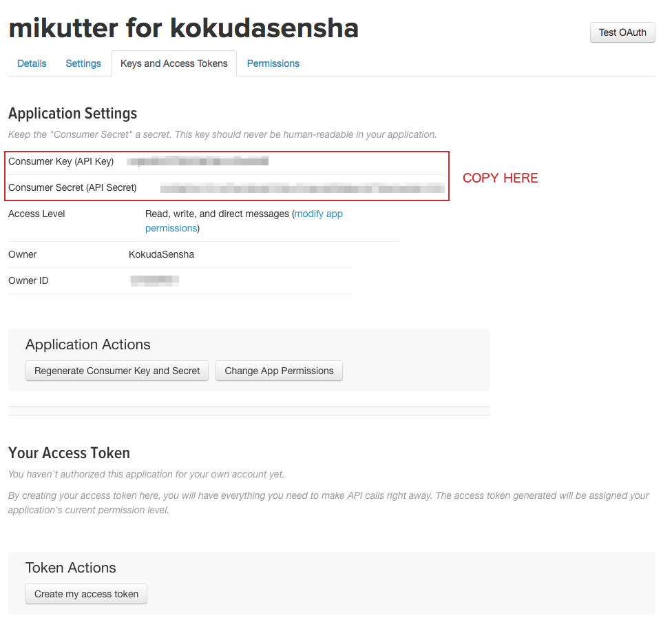The width and height of the screenshot is (672, 638).
Task: Switch to the Settings tab
Action: click(83, 63)
